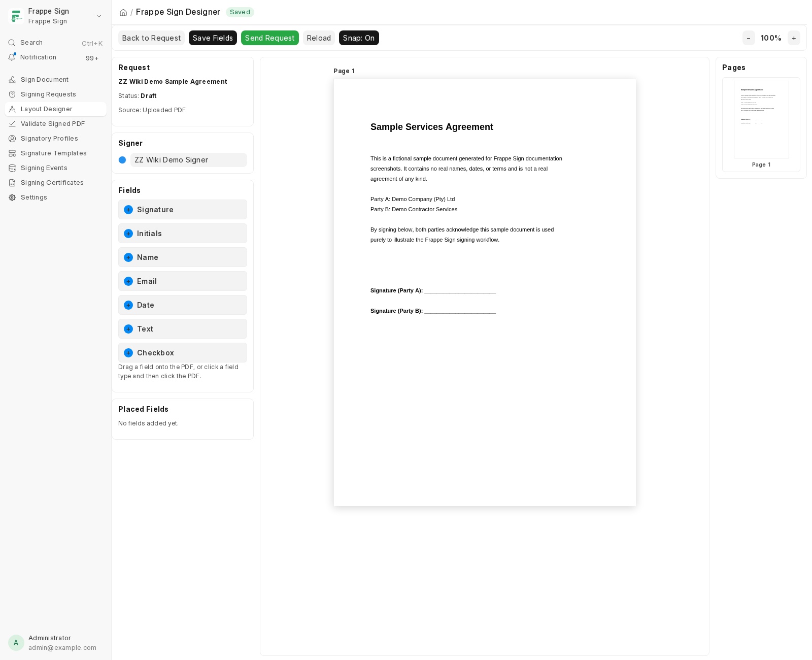This screenshot has width=812, height=660.
Task: Open Validate Signed PDF in sidebar
Action: click(x=55, y=124)
